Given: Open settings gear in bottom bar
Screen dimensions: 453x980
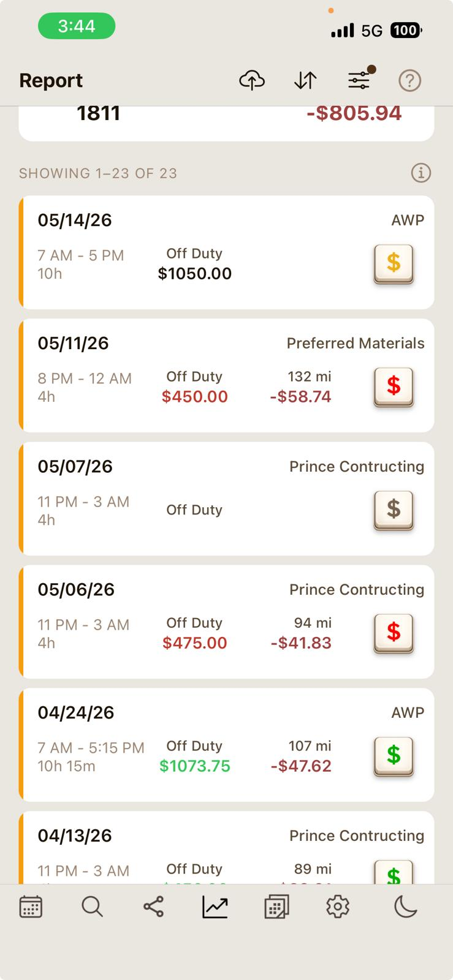Looking at the screenshot, I should (338, 907).
